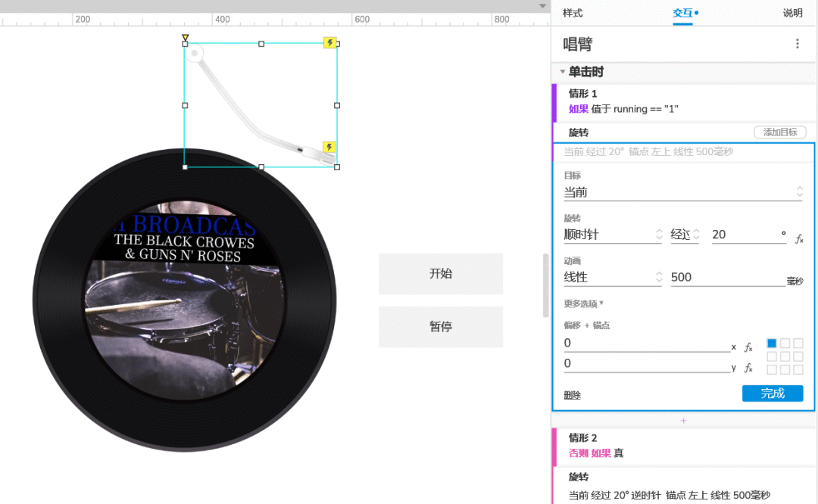Click the 暂停 button on canvas
The height and width of the screenshot is (504, 818).
pos(441,327)
